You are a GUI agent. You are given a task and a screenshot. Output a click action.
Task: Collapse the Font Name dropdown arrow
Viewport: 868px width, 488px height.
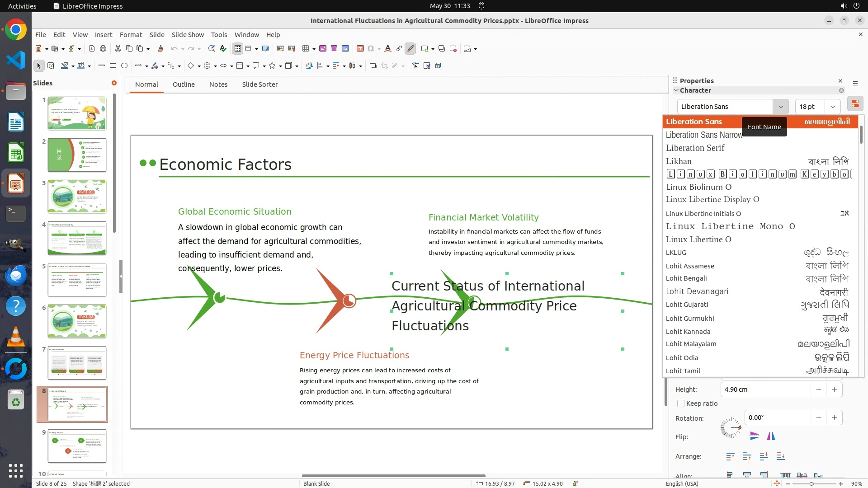tap(780, 107)
